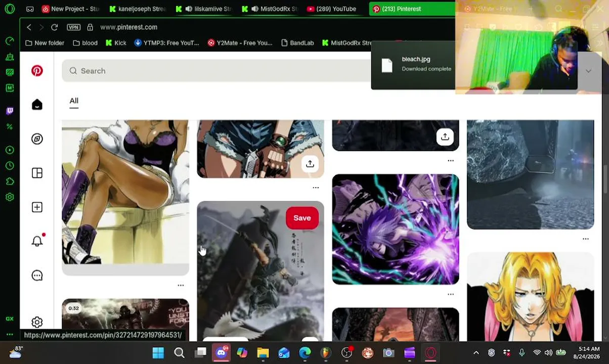This screenshot has width=609, height=364.
Task: Open FL Studio from taskbar
Action: pyautogui.click(x=326, y=353)
